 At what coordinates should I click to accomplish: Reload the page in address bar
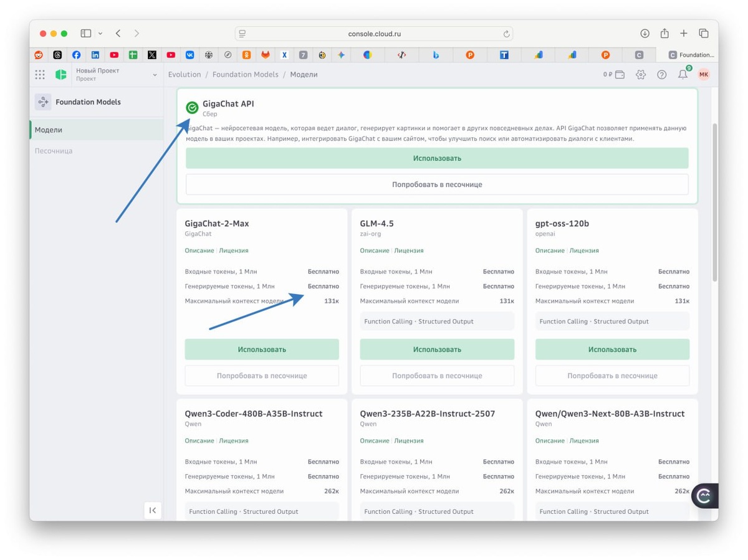[506, 34]
